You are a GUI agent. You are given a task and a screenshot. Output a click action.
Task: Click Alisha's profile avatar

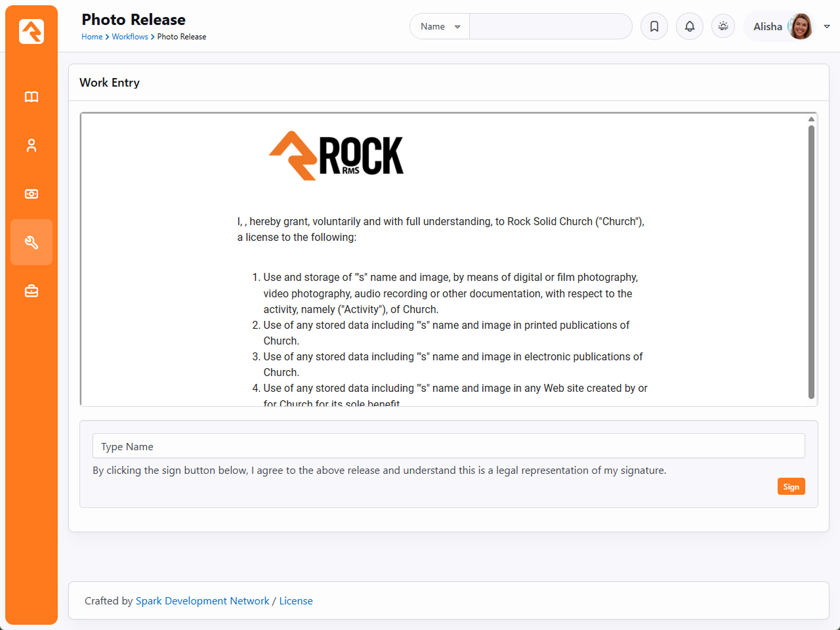coord(800,26)
